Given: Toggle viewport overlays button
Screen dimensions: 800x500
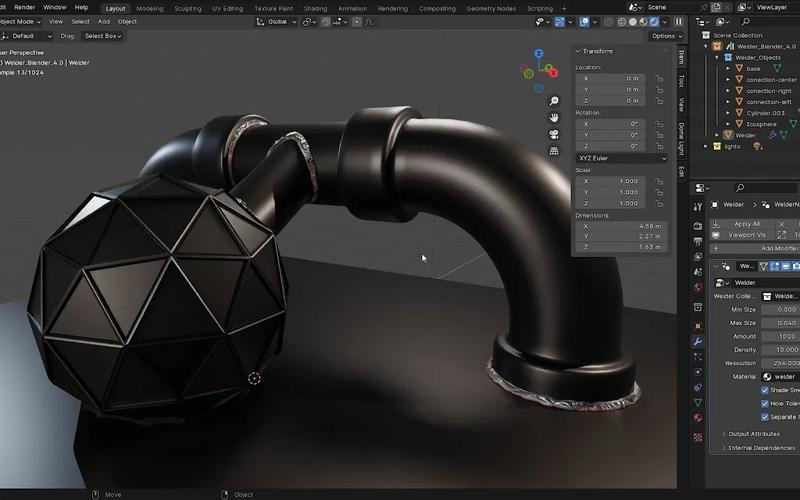Looking at the screenshot, I should click(x=584, y=22).
